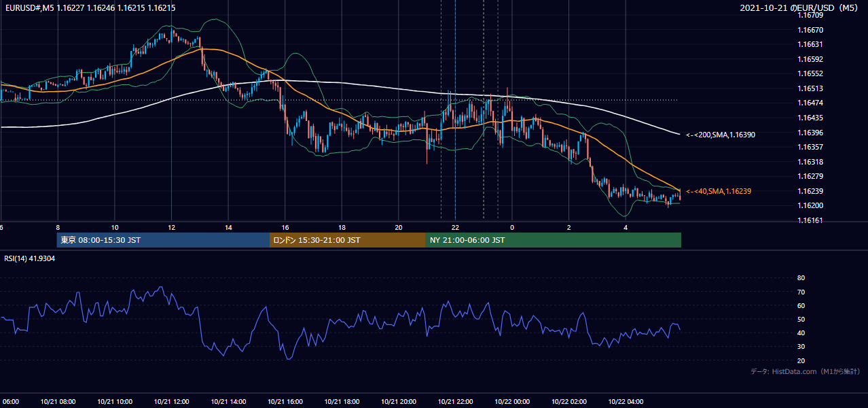The image size is (868, 408).
Task: Click the HistData.com data source credit
Action: [806, 371]
